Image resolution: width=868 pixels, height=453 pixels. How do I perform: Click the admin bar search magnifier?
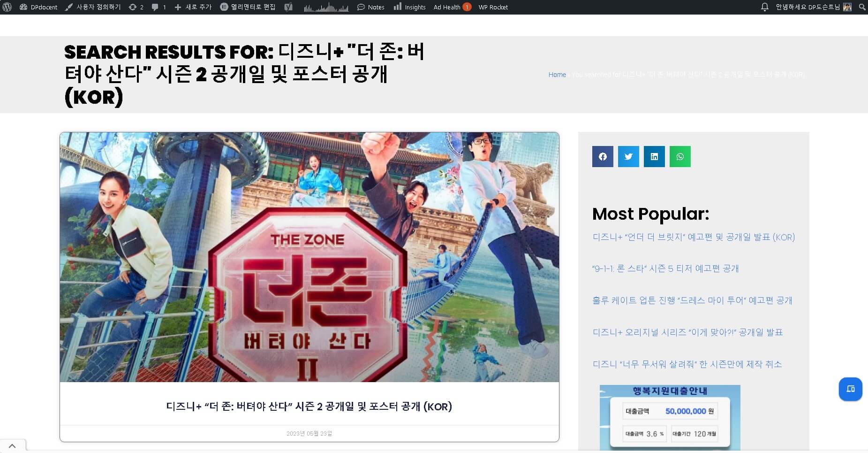click(862, 7)
